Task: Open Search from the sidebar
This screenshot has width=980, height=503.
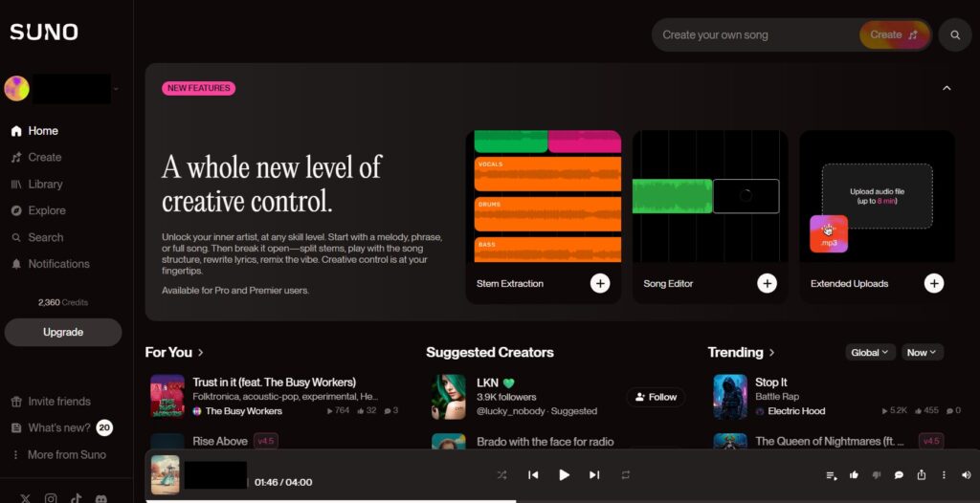Action: click(x=37, y=237)
